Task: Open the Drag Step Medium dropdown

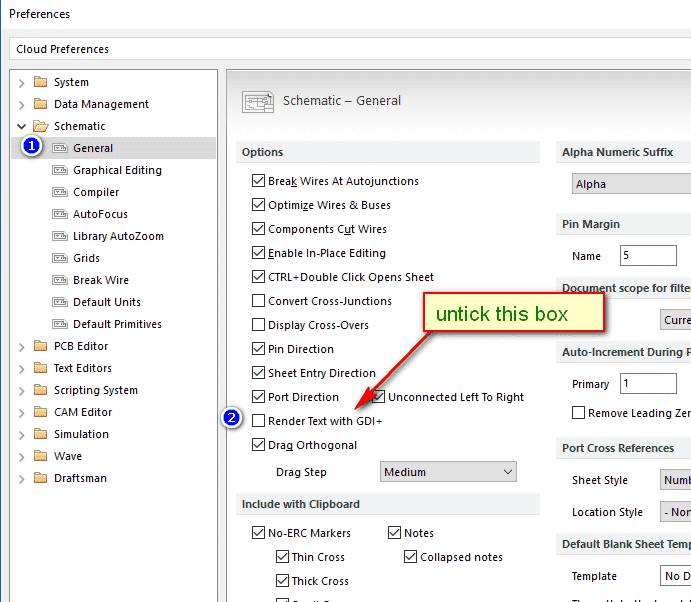Action: (x=448, y=472)
